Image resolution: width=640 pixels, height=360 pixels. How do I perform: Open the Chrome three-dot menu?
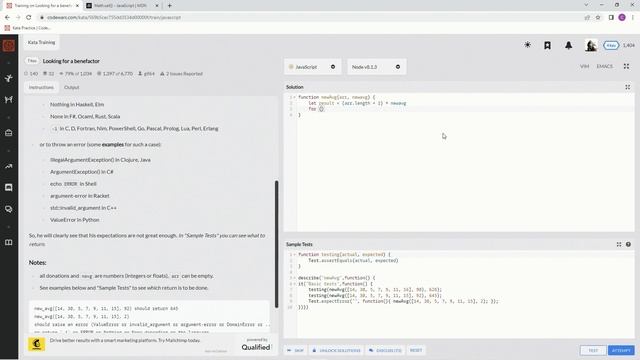click(x=633, y=18)
